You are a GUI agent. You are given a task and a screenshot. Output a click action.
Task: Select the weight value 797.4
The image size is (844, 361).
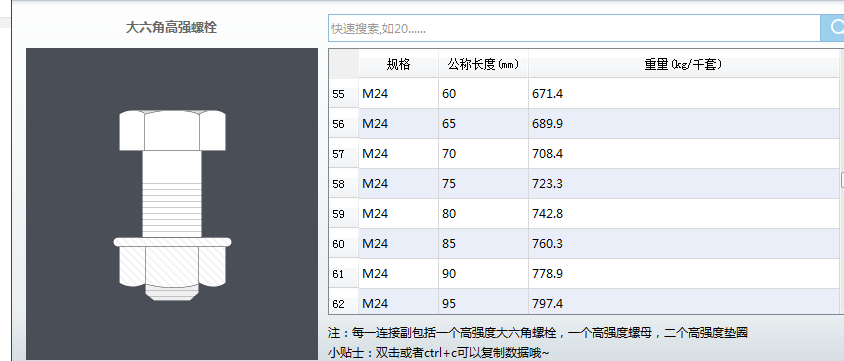(x=684, y=302)
